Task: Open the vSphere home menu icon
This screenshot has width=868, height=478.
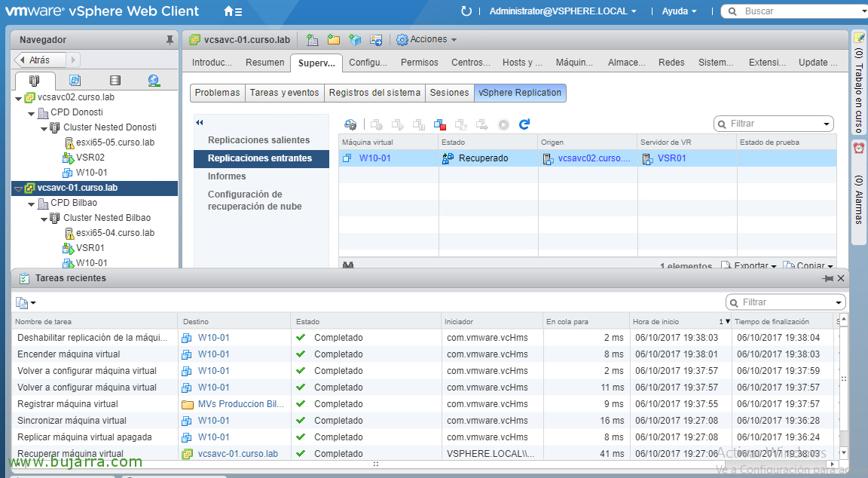Action: (x=233, y=11)
